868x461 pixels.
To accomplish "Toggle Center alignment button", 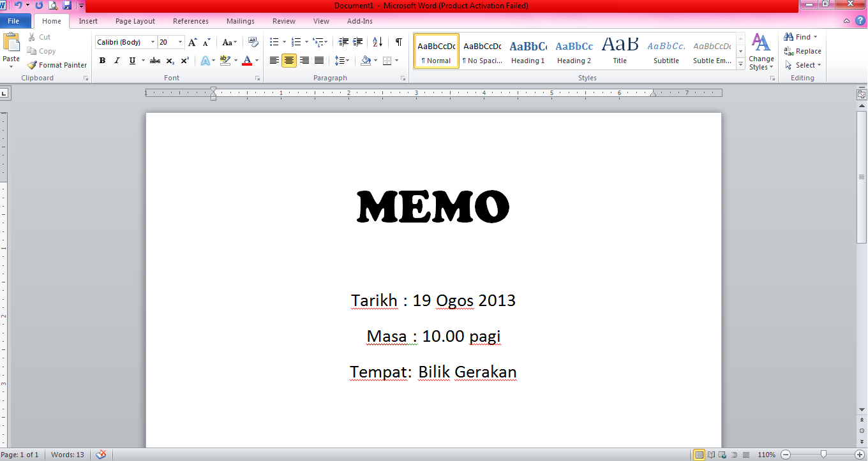I will click(x=289, y=61).
